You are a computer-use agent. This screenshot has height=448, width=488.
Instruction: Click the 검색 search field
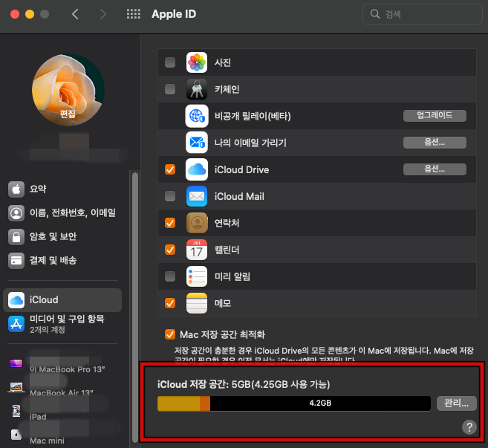tap(423, 14)
